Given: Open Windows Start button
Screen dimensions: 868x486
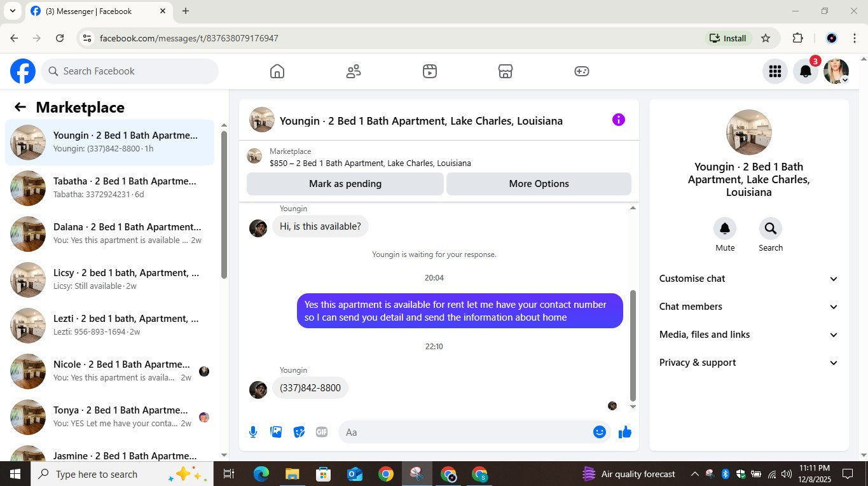Looking at the screenshot, I should (15, 474).
